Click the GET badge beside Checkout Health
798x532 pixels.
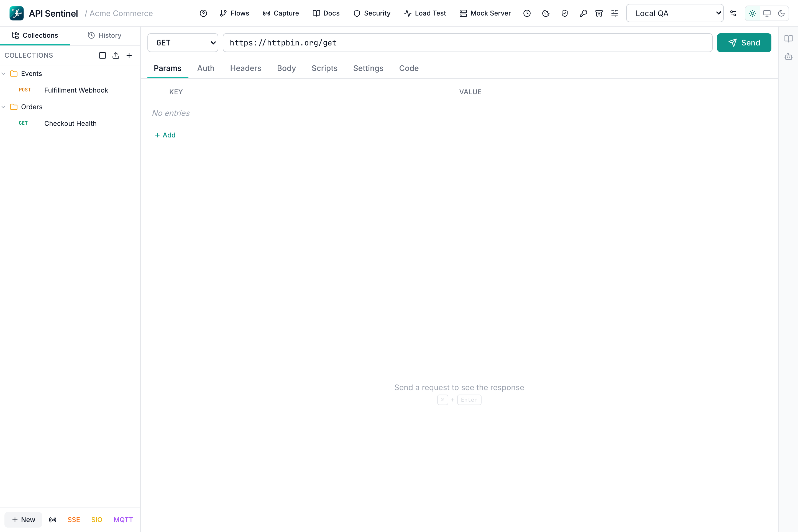[x=23, y=123]
